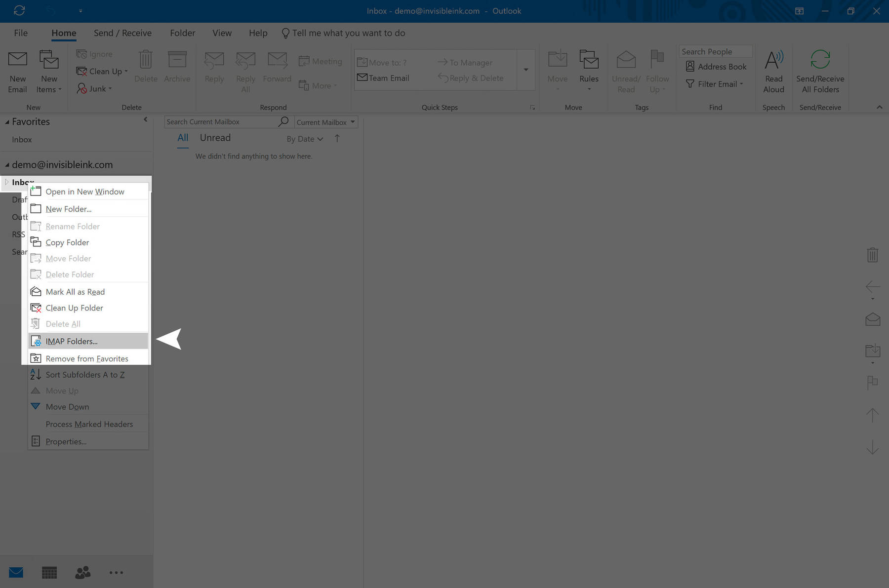Screen dimensions: 889x588
Task: Expand the Quick Steps gallery
Action: tap(526, 70)
